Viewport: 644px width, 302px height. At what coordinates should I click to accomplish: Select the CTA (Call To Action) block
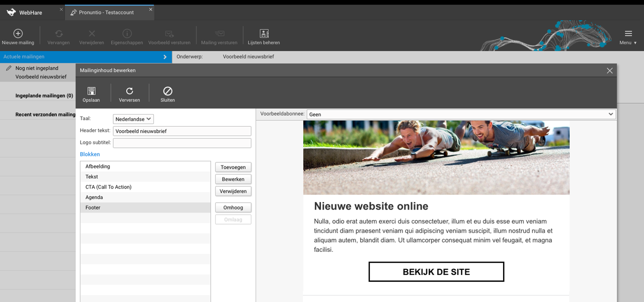click(x=108, y=187)
